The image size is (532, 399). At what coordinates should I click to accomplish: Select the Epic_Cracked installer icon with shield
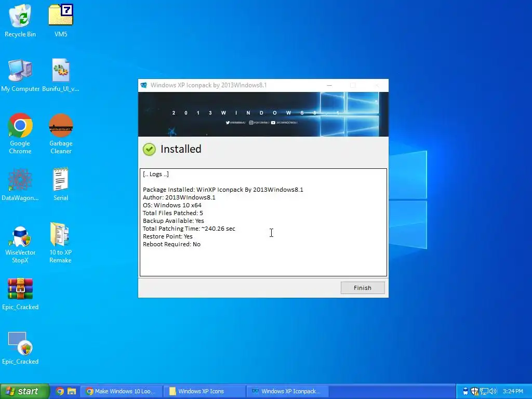click(20, 348)
